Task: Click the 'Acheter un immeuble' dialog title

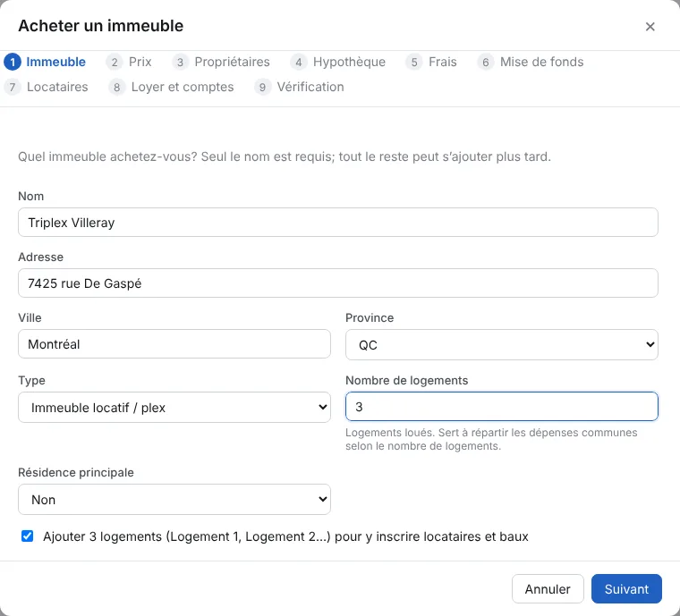Action: [x=100, y=26]
